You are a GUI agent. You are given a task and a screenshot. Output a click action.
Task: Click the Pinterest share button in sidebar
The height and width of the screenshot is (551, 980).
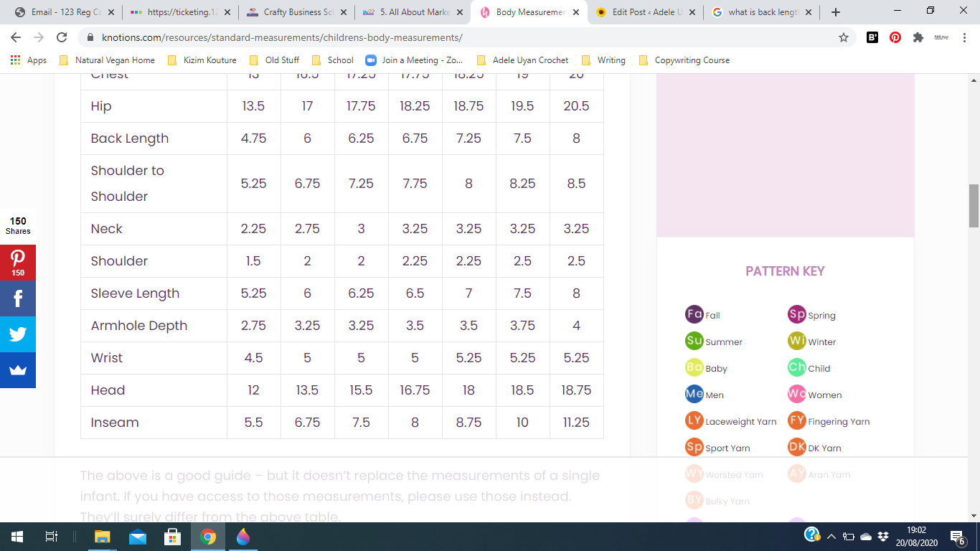point(17,263)
